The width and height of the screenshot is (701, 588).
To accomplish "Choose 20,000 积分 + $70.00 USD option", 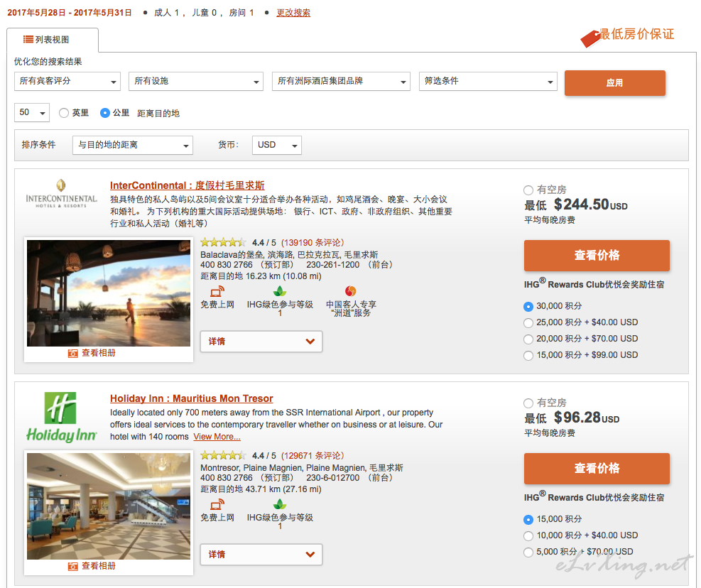I will click(528, 339).
